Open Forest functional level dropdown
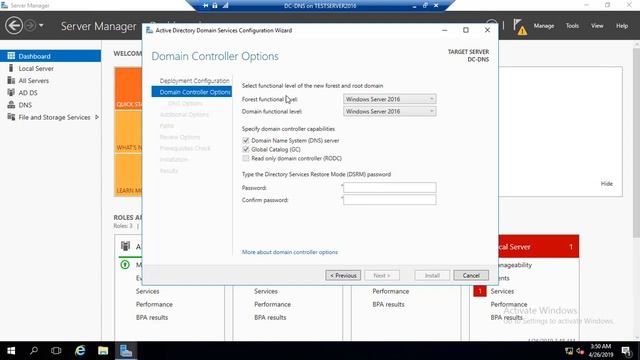This screenshot has width=640, height=360. coord(389,99)
